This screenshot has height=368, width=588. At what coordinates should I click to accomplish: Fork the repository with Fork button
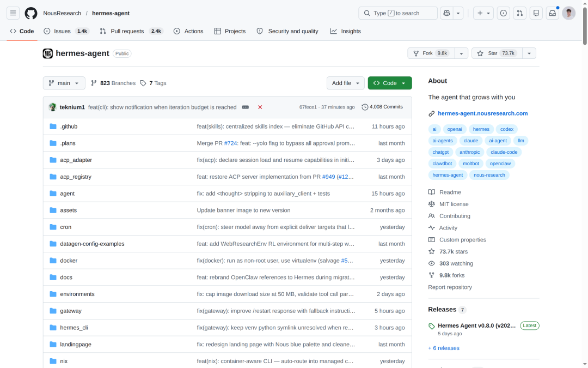431,53
